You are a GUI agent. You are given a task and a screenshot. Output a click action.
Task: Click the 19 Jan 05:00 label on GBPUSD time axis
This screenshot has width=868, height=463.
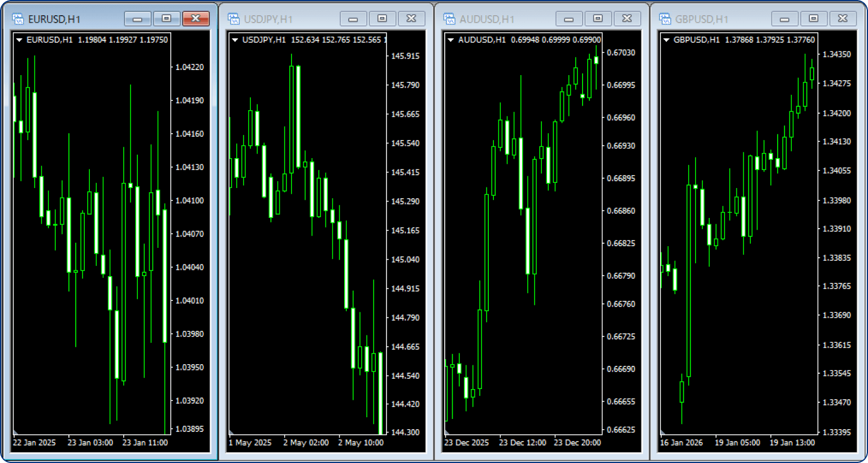click(737, 443)
